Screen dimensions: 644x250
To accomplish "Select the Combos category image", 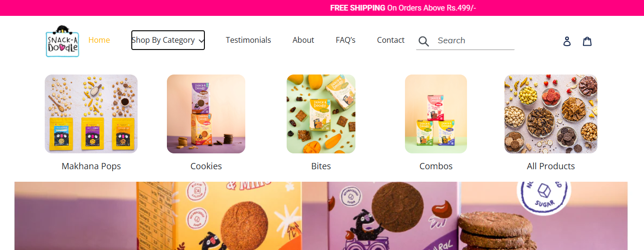I will point(436,114).
